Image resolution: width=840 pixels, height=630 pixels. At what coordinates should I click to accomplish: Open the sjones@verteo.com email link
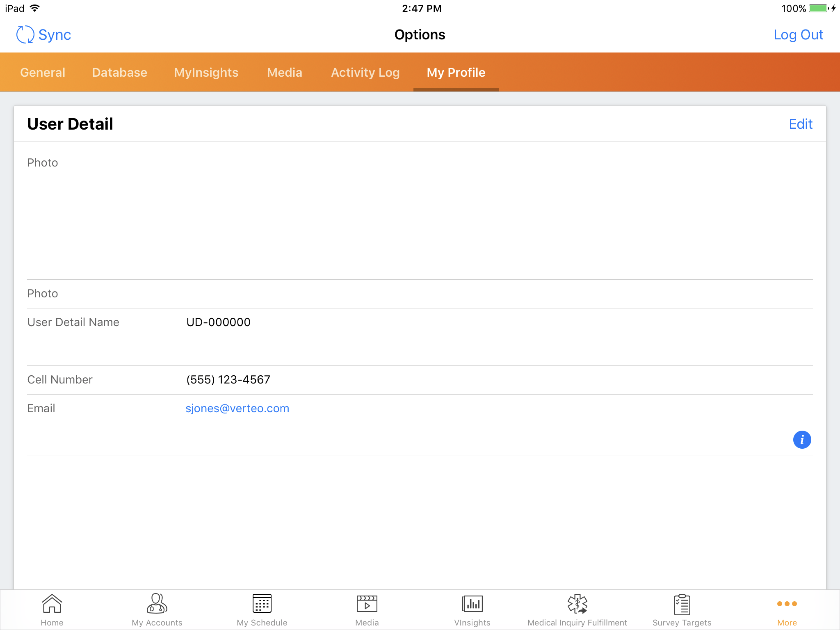(x=237, y=409)
